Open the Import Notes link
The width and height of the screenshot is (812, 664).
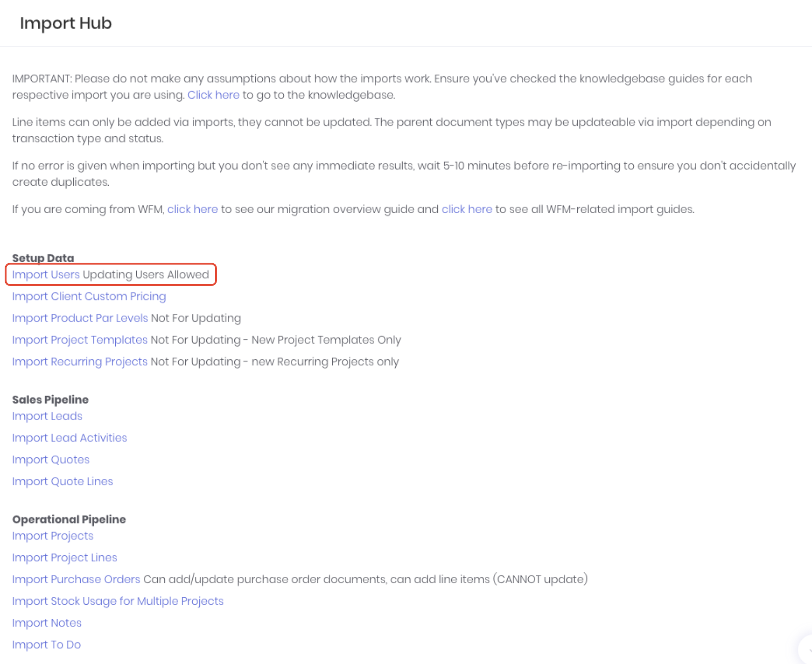47,623
